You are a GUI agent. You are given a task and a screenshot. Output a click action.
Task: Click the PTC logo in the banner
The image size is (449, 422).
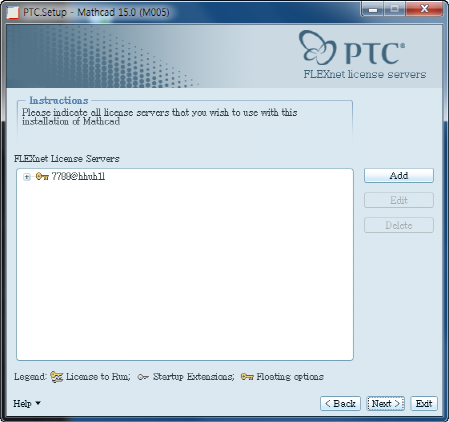(x=352, y=48)
